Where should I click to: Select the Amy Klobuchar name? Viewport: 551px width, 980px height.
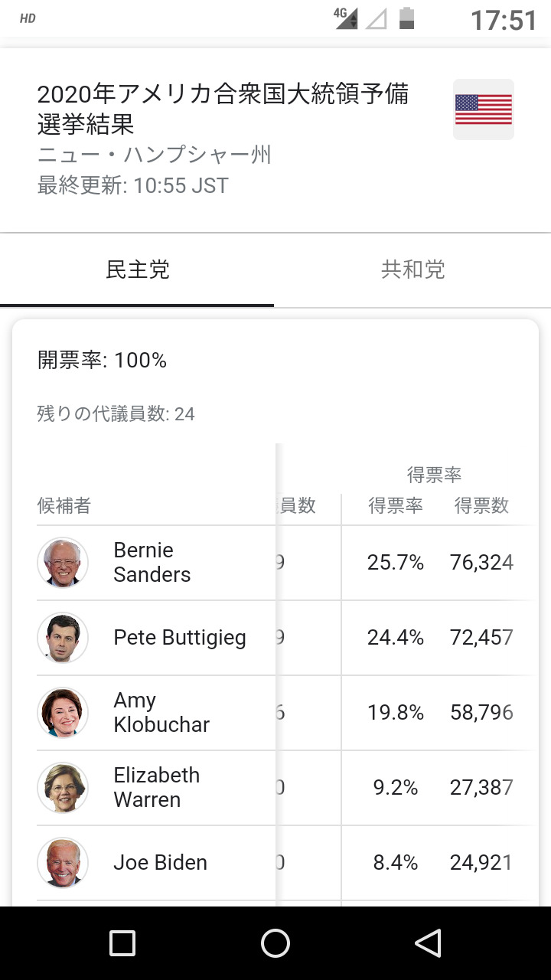tap(161, 713)
